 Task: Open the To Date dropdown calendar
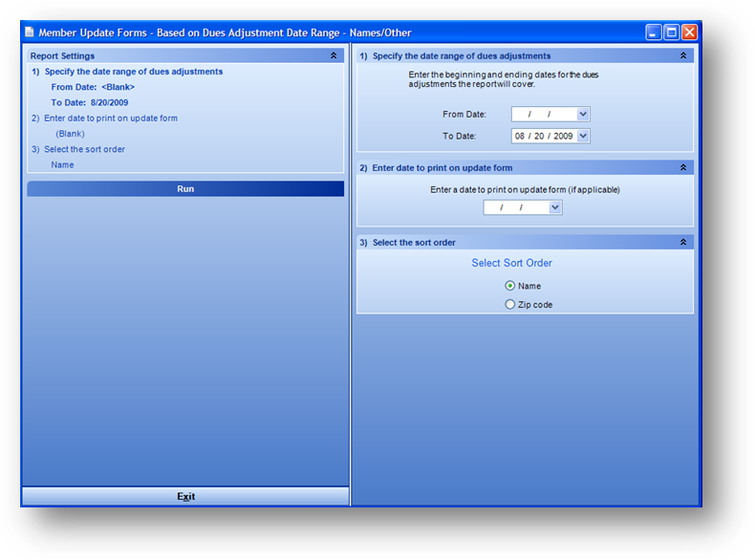[x=584, y=137]
